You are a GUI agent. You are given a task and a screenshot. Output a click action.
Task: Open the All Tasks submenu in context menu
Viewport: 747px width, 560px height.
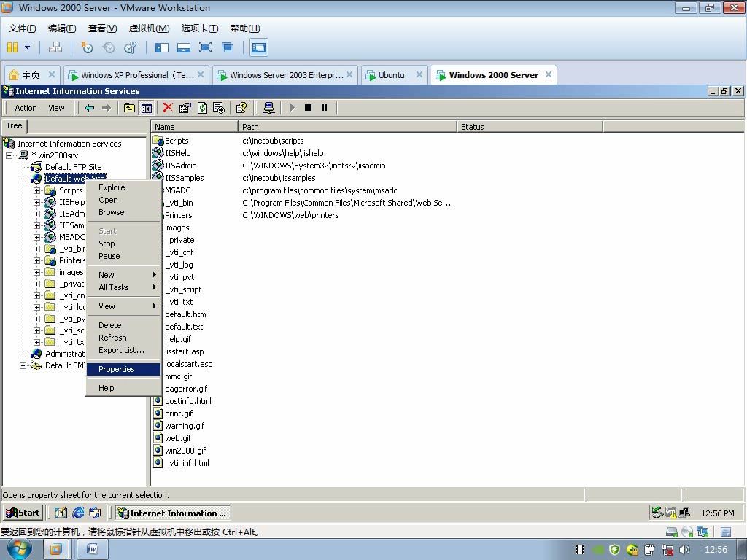[123, 287]
